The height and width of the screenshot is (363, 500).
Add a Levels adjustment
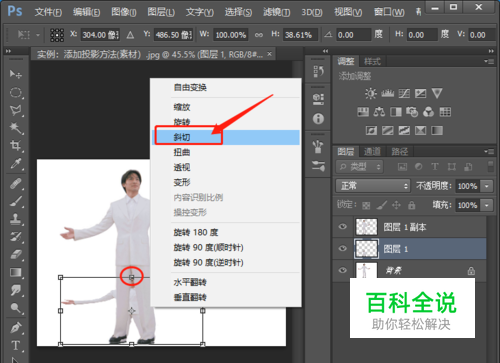coord(387,93)
